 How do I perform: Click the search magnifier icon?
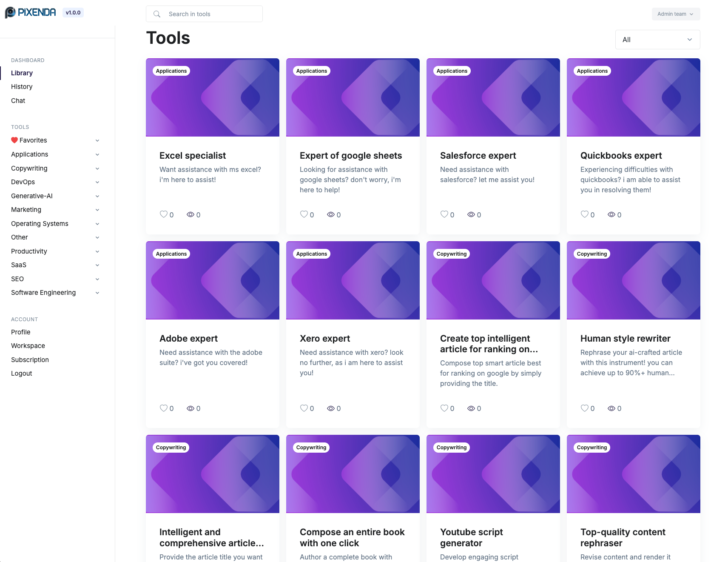(157, 14)
